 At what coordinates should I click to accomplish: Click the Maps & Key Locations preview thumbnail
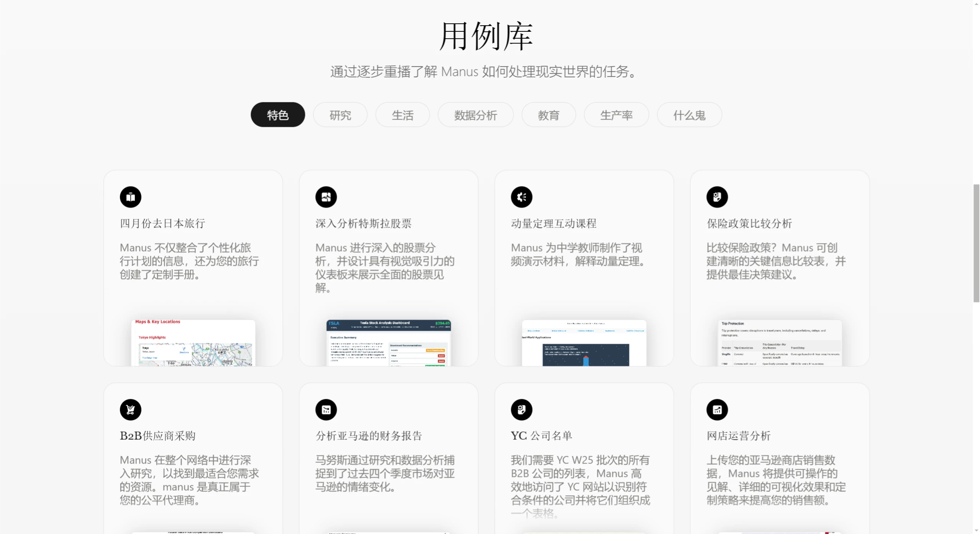193,342
